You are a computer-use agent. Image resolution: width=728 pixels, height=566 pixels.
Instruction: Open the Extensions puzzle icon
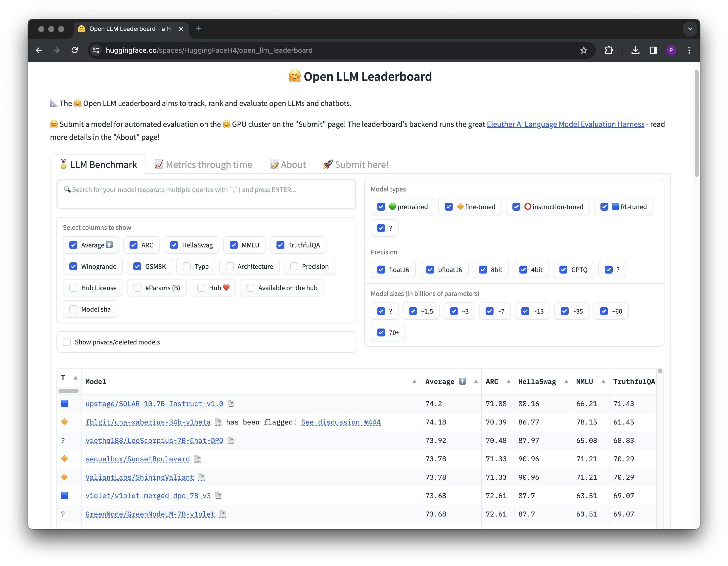point(609,50)
